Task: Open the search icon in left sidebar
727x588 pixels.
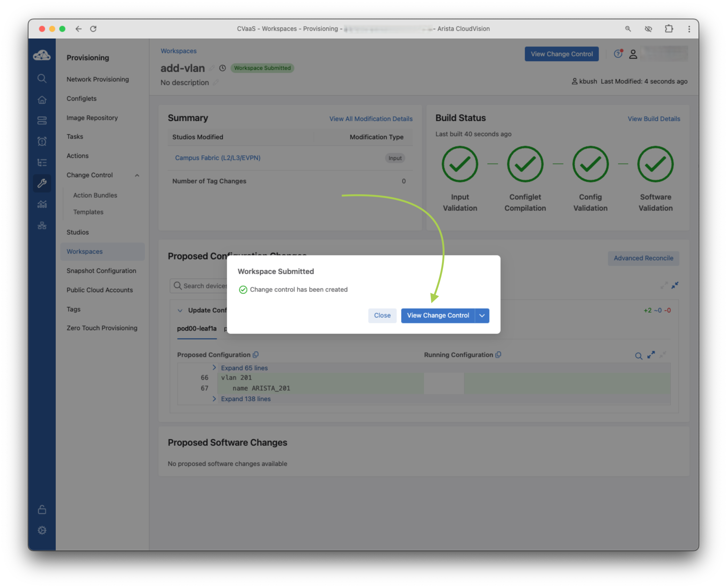Action: [x=42, y=79]
